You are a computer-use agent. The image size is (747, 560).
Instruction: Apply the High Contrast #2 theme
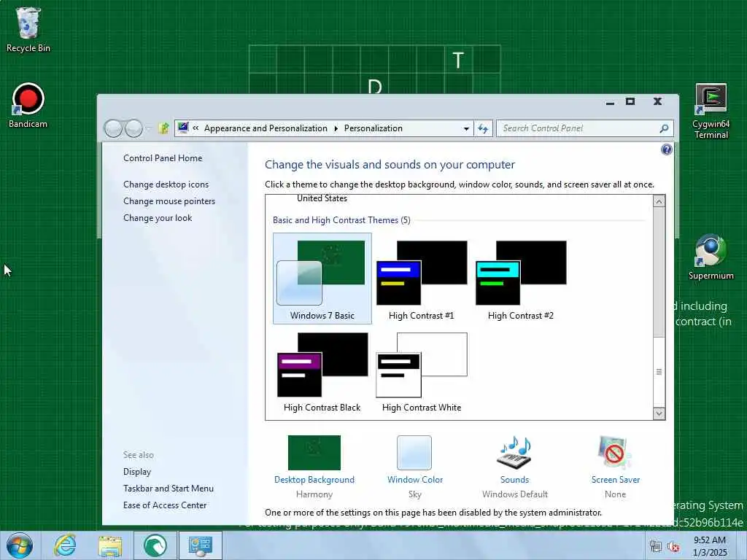pos(521,279)
